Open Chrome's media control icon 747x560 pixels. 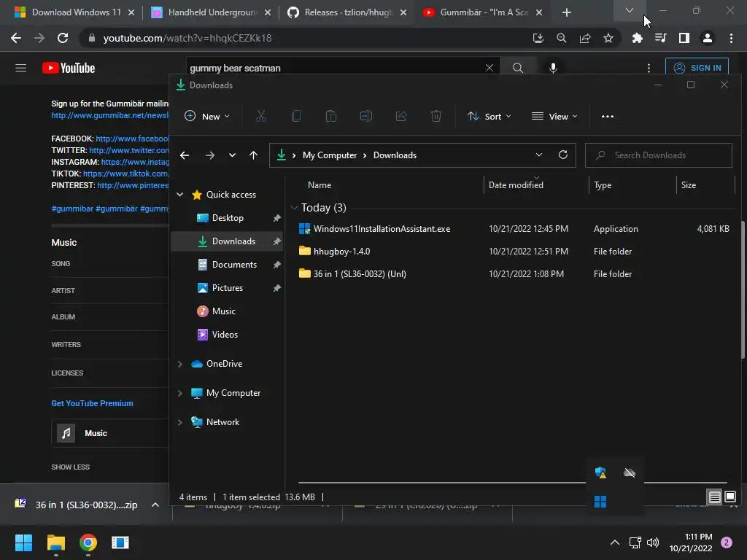click(660, 38)
